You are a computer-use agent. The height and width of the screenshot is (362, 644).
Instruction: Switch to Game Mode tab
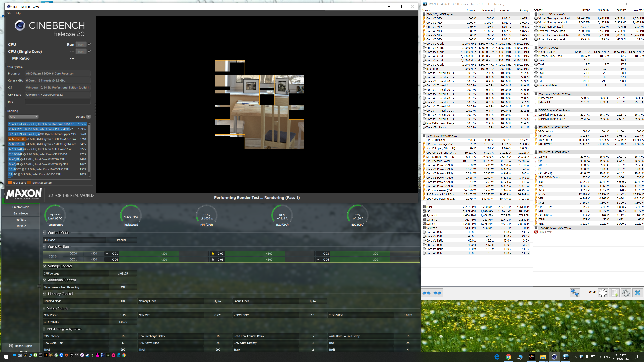coord(20,213)
